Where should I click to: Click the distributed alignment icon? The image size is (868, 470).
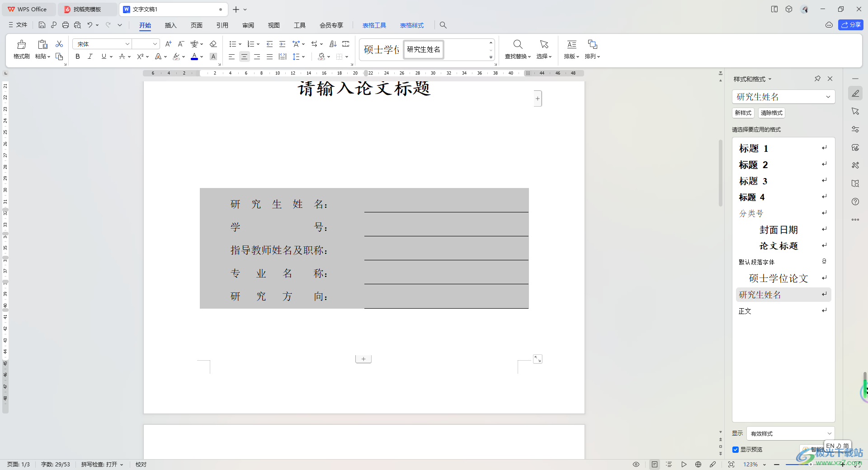283,56
